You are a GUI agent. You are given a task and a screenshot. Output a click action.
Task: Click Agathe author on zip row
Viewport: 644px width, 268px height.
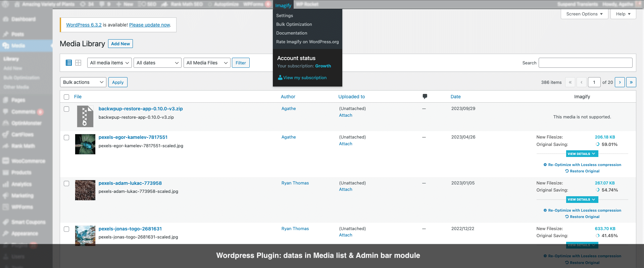tap(289, 109)
